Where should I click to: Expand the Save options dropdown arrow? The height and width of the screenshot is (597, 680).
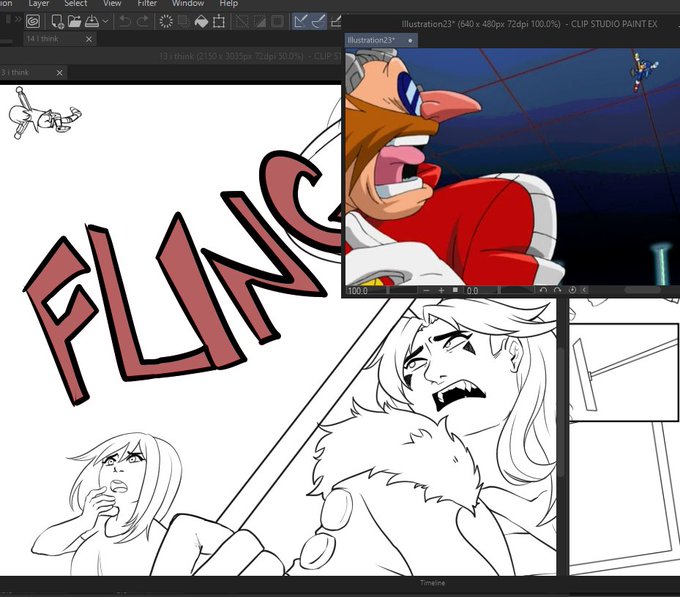tap(105, 21)
